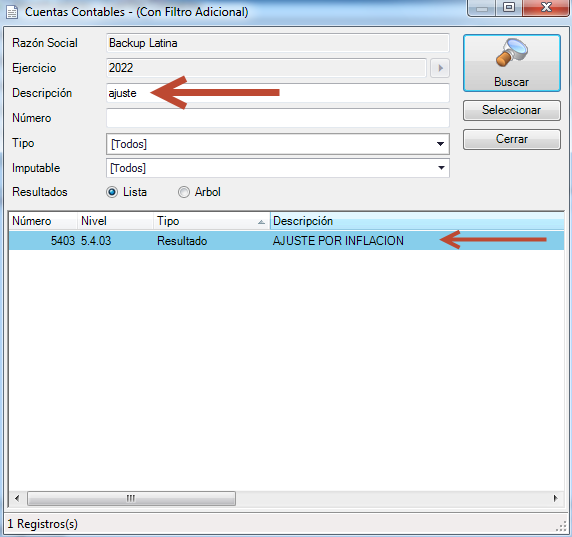Viewport: 572px width, 537px height.
Task: Click the Resultado type cell
Action: coord(182,241)
